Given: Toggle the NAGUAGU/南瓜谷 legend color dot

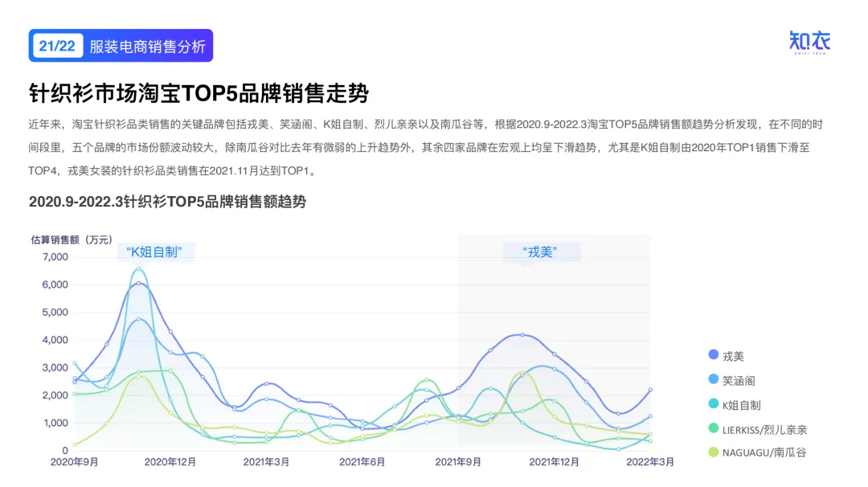Looking at the screenshot, I should 714,452.
